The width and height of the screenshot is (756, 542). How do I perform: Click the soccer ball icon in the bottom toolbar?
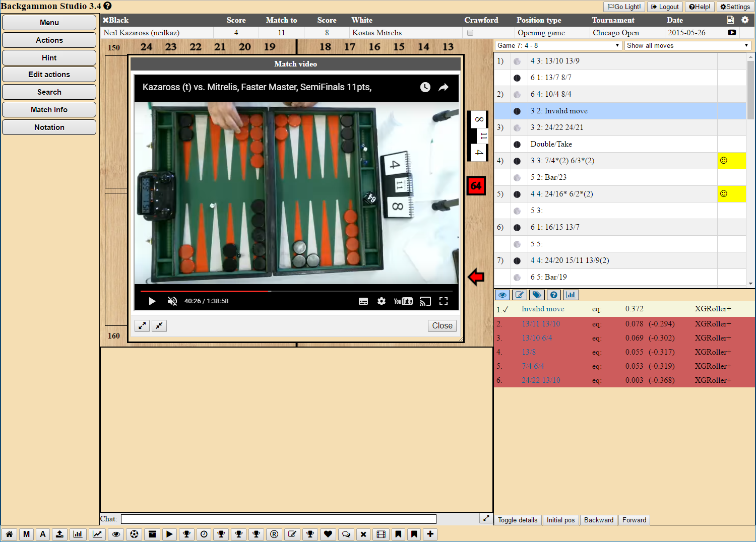coord(134,534)
